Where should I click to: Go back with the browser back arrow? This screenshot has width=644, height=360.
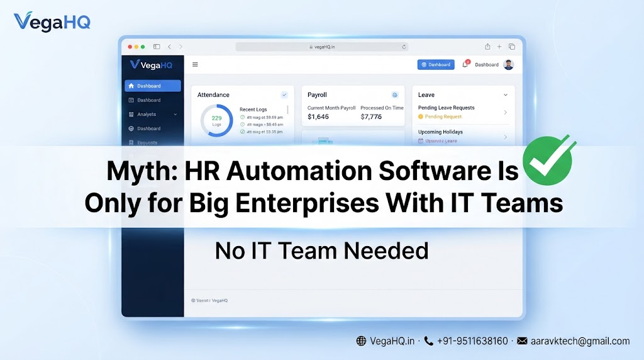(169, 47)
